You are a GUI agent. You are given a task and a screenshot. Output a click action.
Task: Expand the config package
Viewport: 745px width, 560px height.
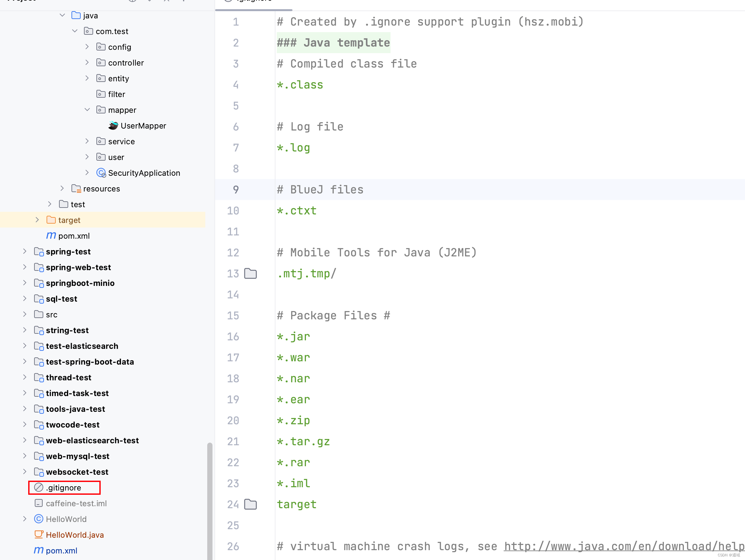point(87,47)
